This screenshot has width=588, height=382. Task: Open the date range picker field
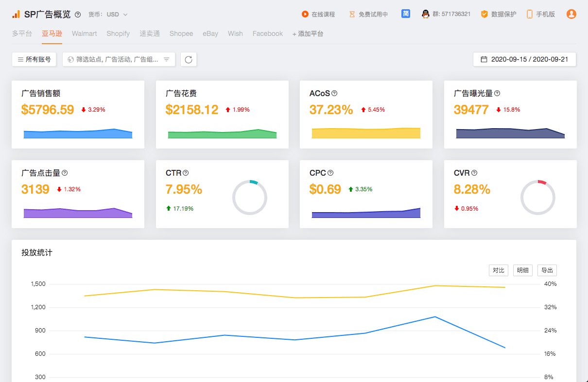[x=524, y=59]
